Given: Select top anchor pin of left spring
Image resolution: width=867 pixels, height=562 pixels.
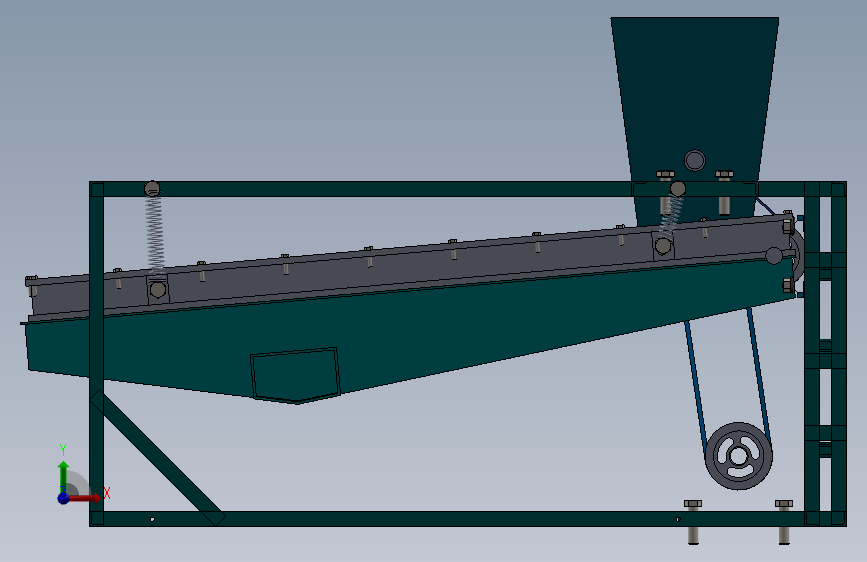Looking at the screenshot, I should coord(152,189).
